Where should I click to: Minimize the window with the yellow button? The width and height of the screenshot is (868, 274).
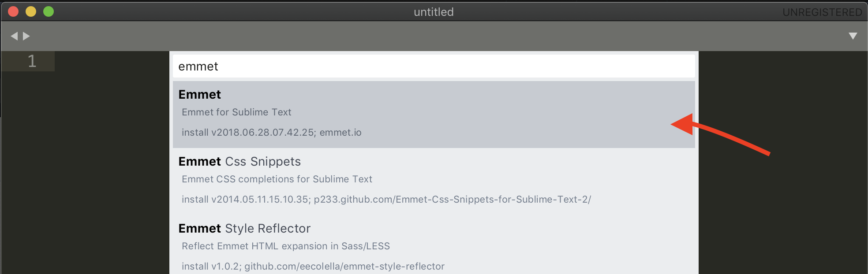[31, 11]
